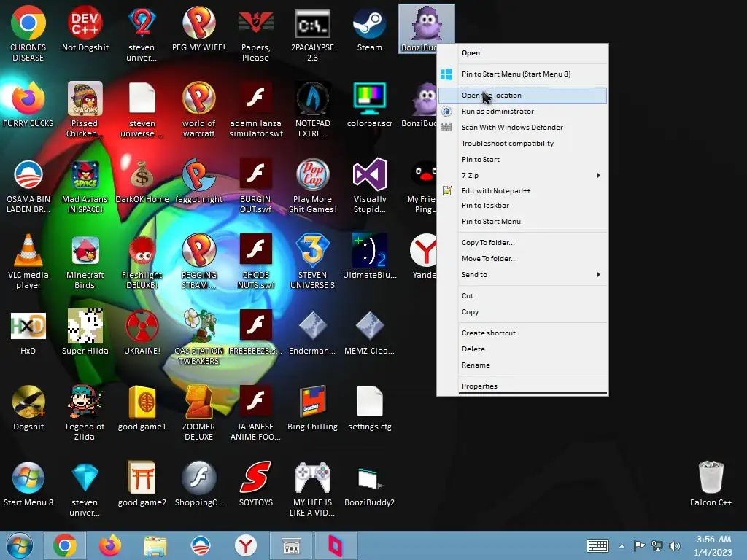Image resolution: width=747 pixels, height=560 pixels.
Task: Choose Pin to Taskbar
Action: point(522,205)
